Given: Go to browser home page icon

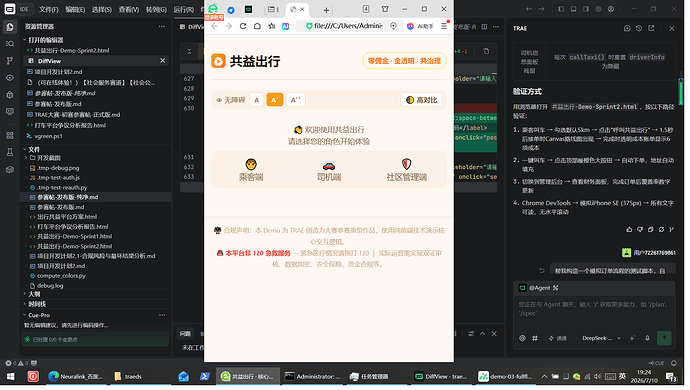Looking at the screenshot, I should tap(257, 26).
